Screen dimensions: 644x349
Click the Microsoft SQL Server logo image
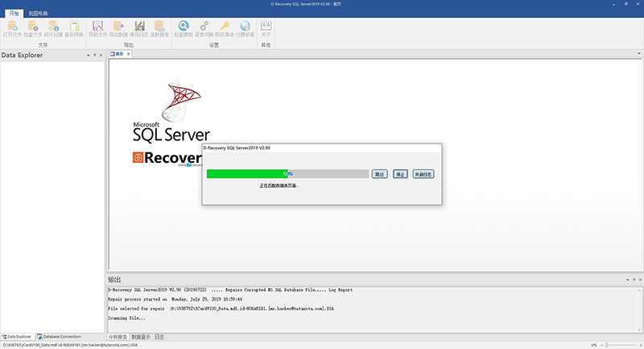(x=171, y=111)
